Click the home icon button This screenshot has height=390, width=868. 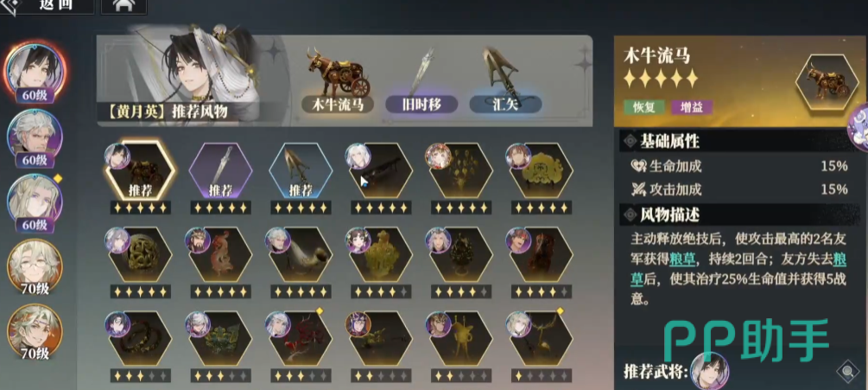124,5
